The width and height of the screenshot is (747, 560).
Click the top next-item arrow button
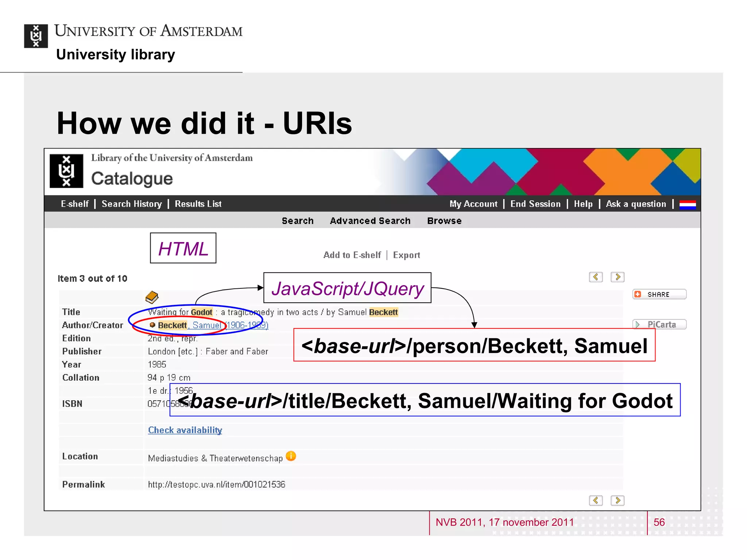(618, 277)
